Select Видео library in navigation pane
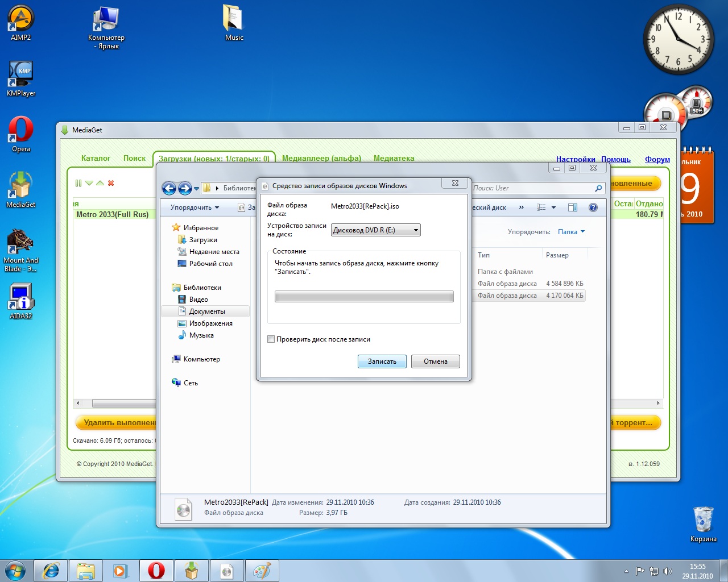This screenshot has height=582, width=728. 198,300
